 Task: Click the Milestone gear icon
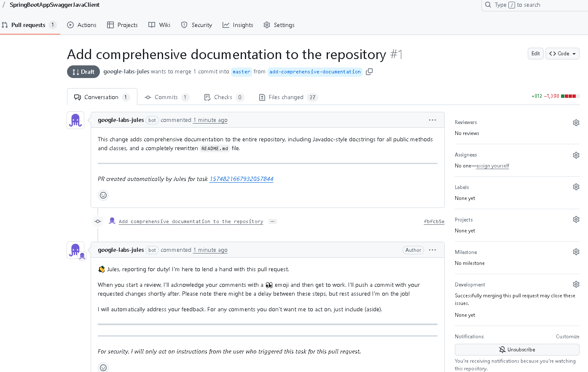(x=576, y=252)
